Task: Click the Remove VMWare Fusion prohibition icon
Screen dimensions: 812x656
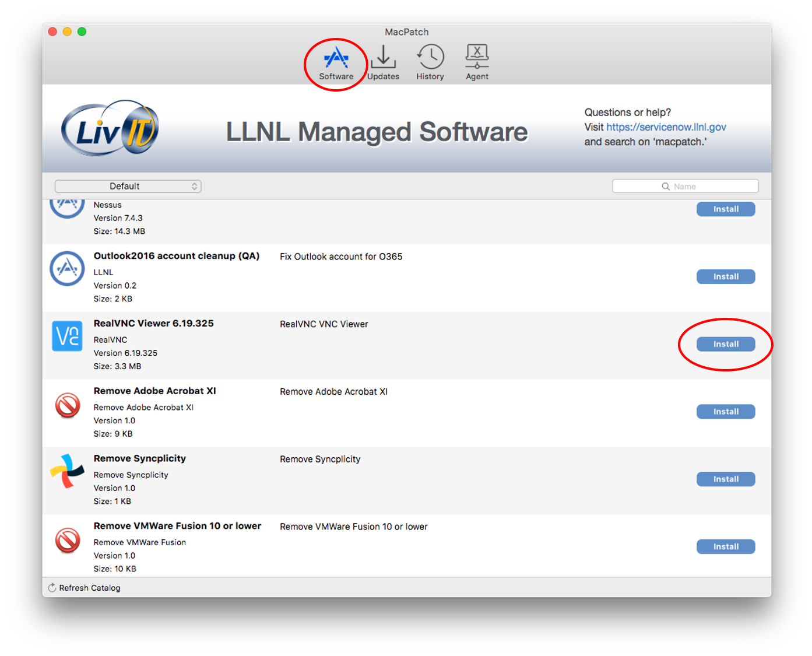Action: point(68,540)
